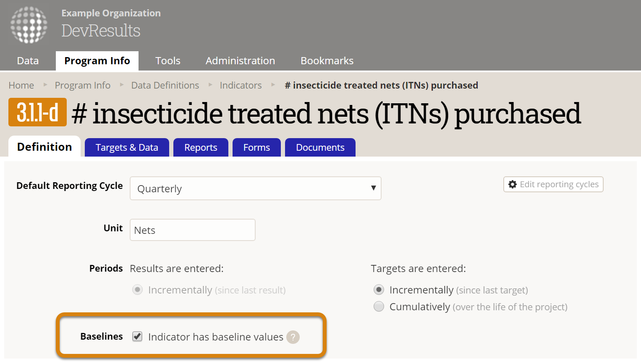Switch to the Targets & Data tab
641x364 pixels.
point(127,147)
